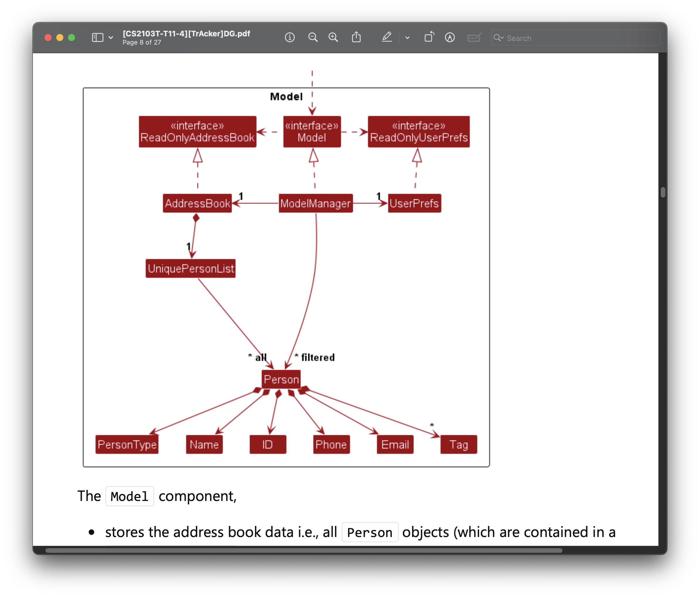
Task: Zoom out of the PDF
Action: (x=313, y=38)
